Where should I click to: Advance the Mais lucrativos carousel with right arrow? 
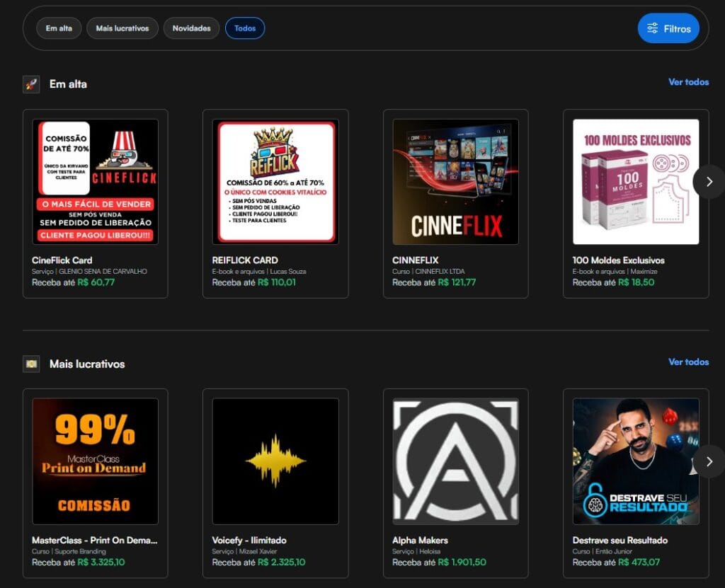click(709, 461)
